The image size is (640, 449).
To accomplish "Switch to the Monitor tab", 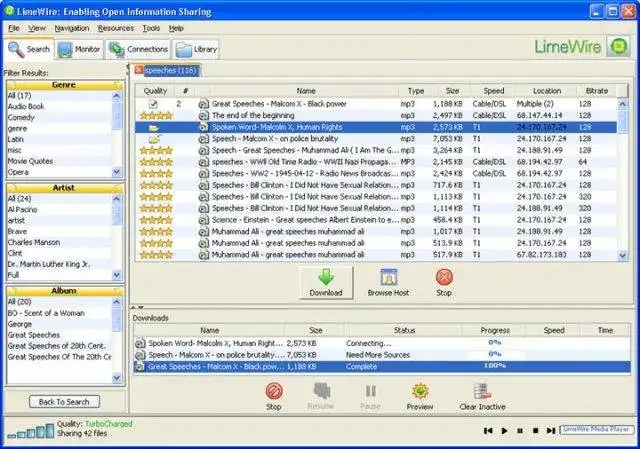I will 79,50.
